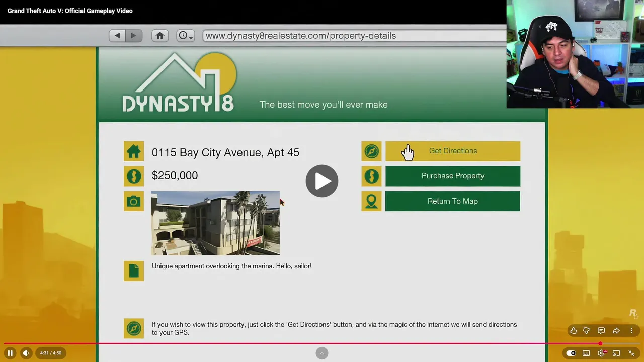Click the green house icon by the address

click(x=134, y=151)
